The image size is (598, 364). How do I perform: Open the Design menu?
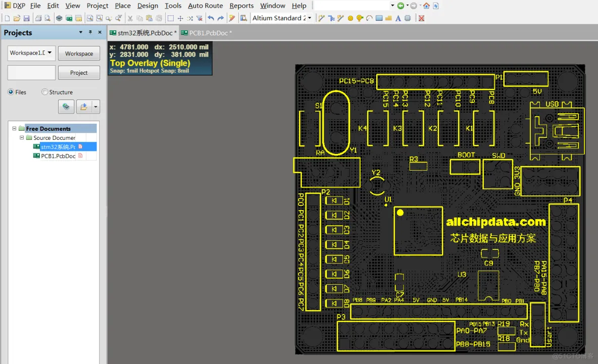(147, 6)
